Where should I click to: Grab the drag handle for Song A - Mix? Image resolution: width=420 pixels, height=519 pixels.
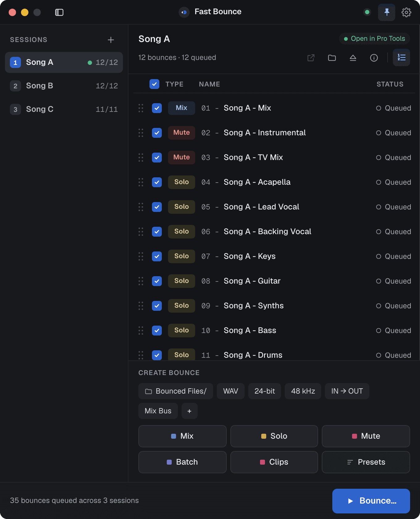[x=141, y=108]
